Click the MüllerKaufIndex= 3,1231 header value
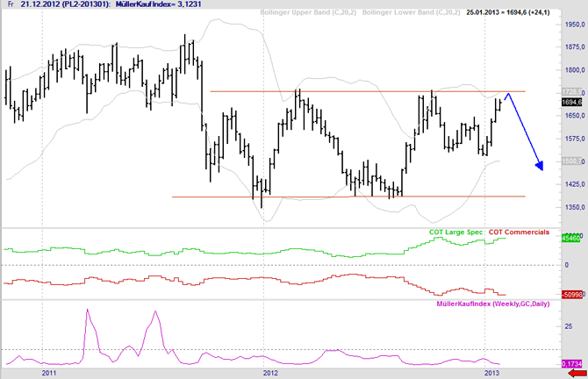Image resolution: width=588 pixels, height=379 pixels. click(x=158, y=4)
